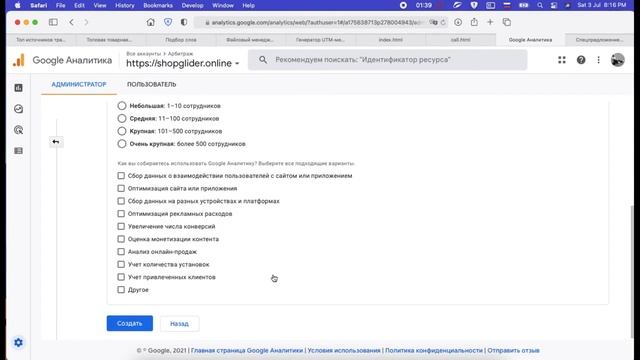Select Небольшая 1–10 сотрудников radio
This screenshot has height=360, width=640.
click(122, 106)
